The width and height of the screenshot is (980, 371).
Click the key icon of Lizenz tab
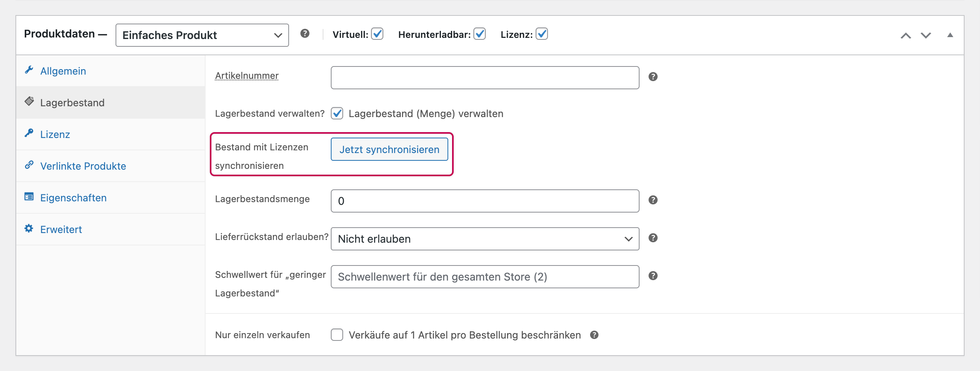29,133
